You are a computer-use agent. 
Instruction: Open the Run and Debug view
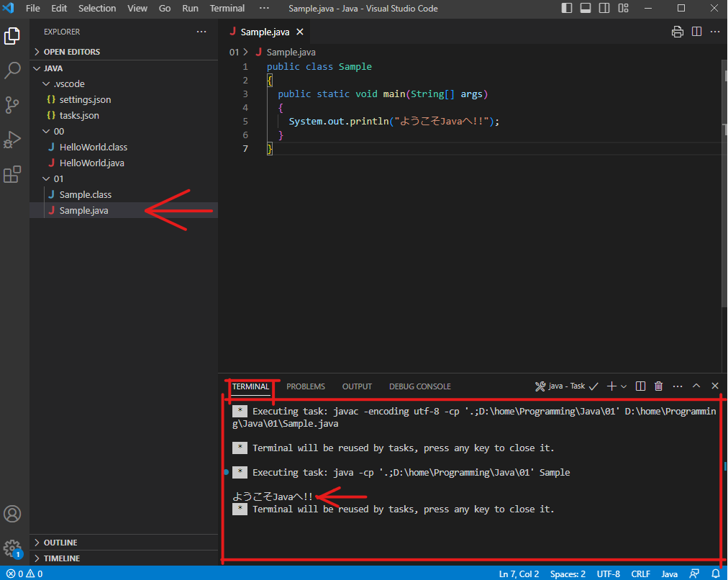[12, 140]
